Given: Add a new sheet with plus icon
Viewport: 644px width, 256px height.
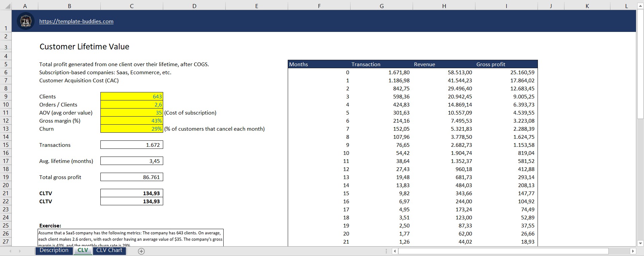Looking at the screenshot, I should [x=141, y=251].
